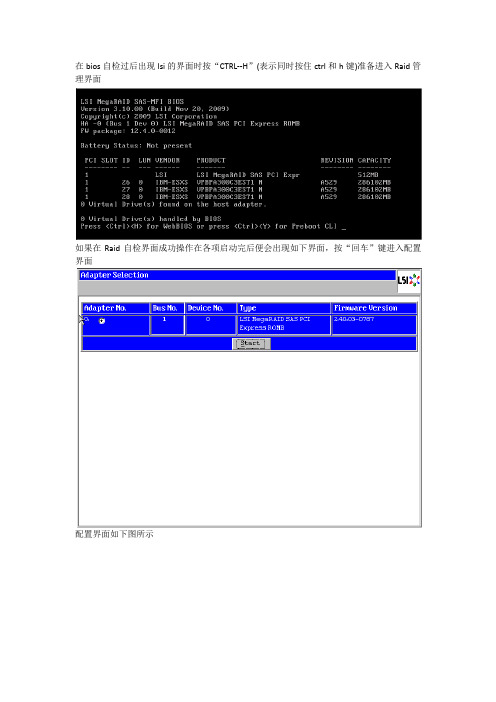Click the drive row with ID 26
The image size is (496, 702).
click(x=237, y=182)
